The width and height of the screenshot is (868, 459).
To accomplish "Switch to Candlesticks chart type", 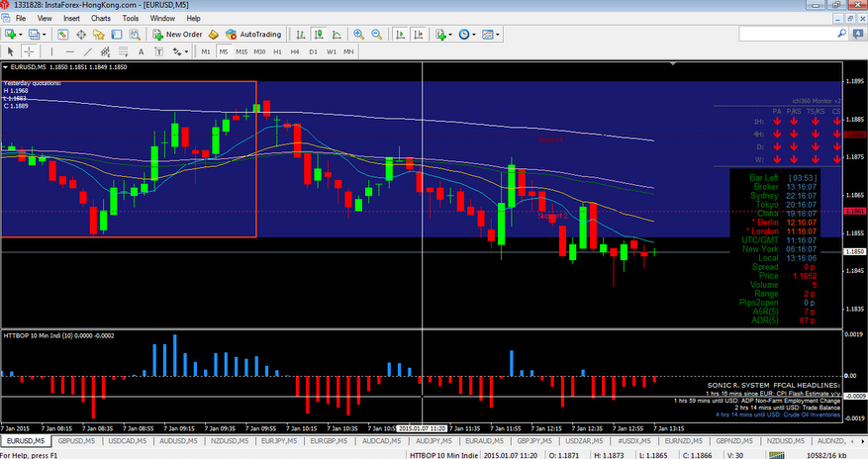I will pyautogui.click(x=319, y=35).
